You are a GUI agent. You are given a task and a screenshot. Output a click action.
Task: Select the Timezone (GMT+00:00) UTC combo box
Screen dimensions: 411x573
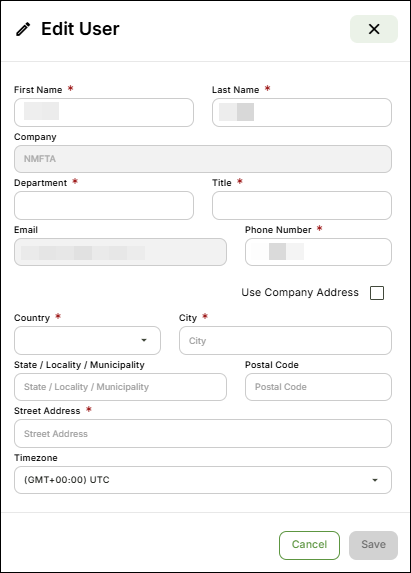pyautogui.click(x=203, y=480)
